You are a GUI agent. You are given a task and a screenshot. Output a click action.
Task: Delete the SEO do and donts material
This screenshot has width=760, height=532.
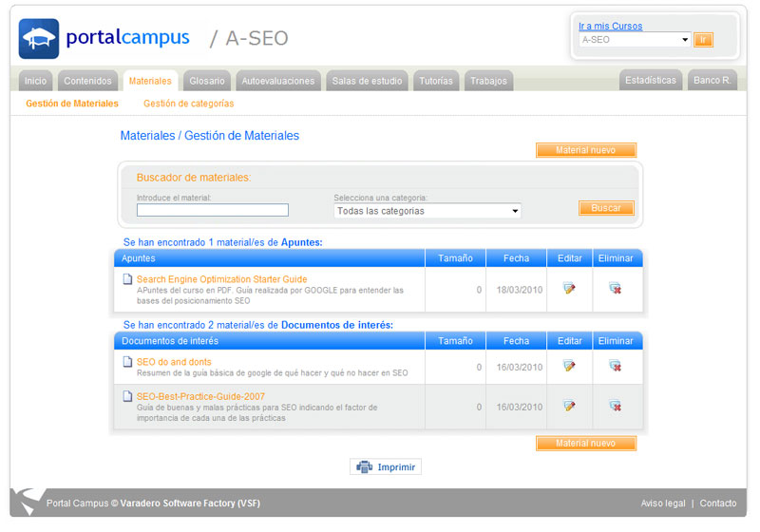click(615, 367)
